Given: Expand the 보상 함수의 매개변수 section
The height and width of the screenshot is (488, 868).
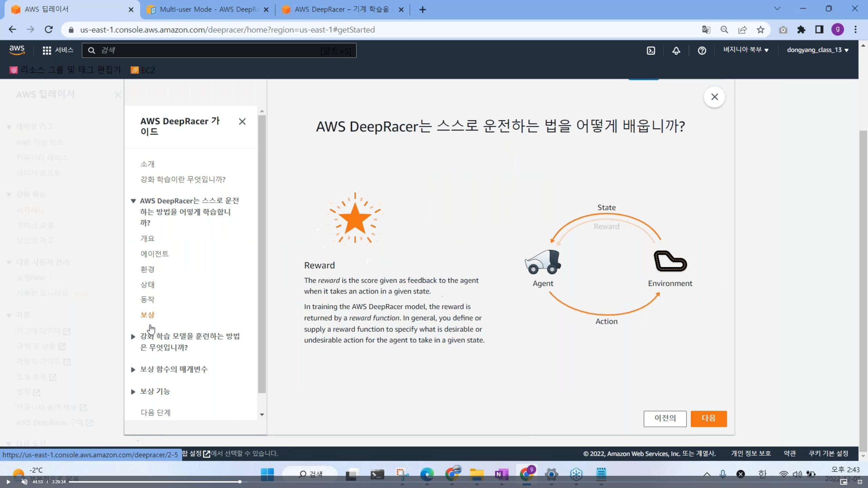Looking at the screenshot, I should pyautogui.click(x=174, y=369).
